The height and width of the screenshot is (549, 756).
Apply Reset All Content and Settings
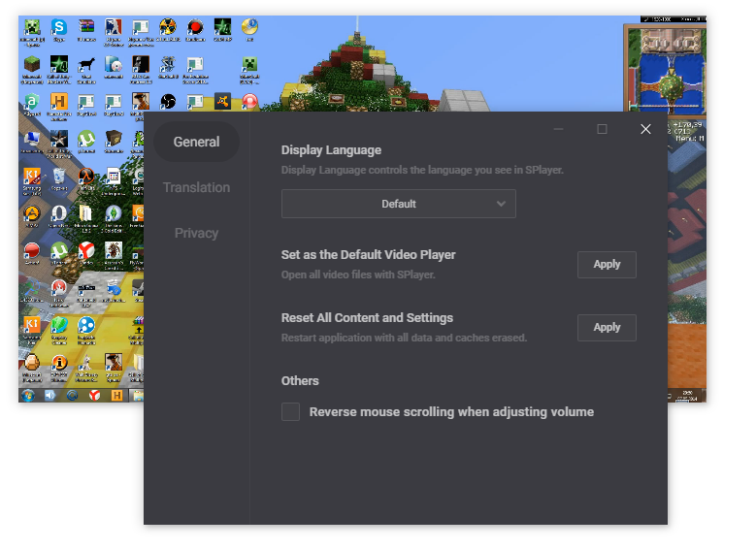pos(607,328)
